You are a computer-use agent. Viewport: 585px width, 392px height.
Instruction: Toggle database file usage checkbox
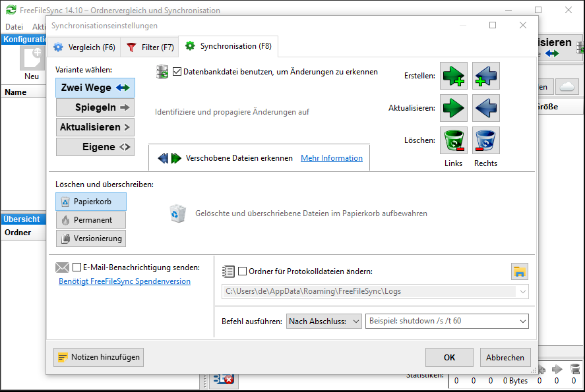click(177, 72)
